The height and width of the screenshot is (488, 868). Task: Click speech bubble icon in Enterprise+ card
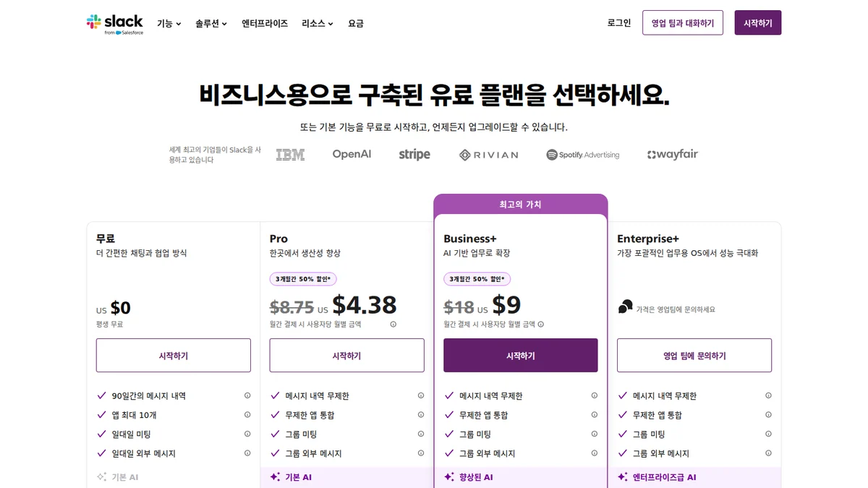pos(626,307)
